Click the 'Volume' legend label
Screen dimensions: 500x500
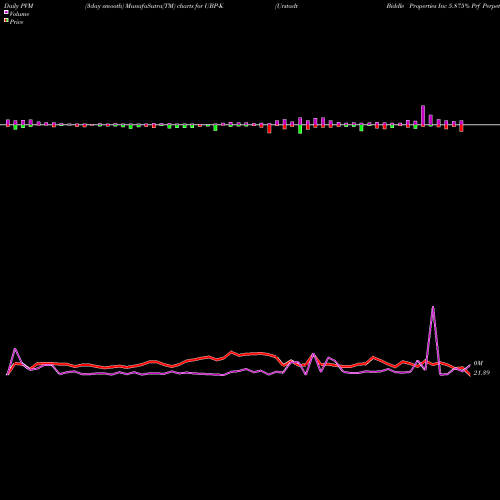tap(19, 14)
